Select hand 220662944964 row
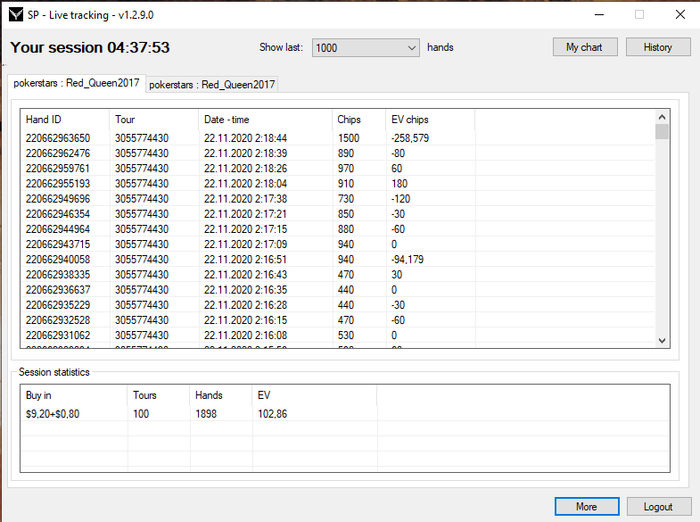This screenshot has height=522, width=700. click(x=338, y=229)
